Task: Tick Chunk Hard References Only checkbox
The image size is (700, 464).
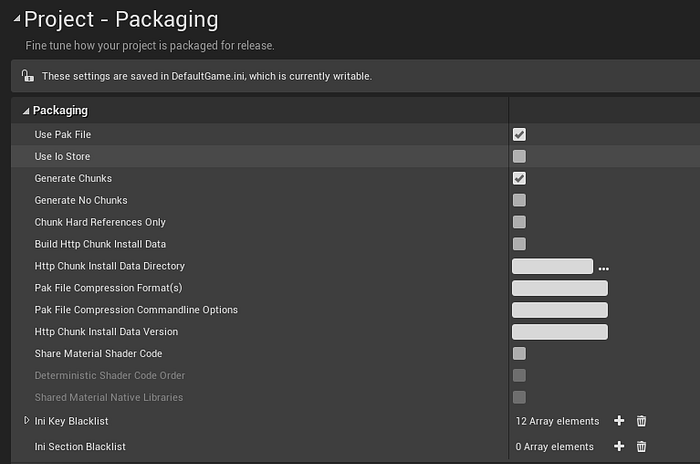Action: tap(519, 222)
